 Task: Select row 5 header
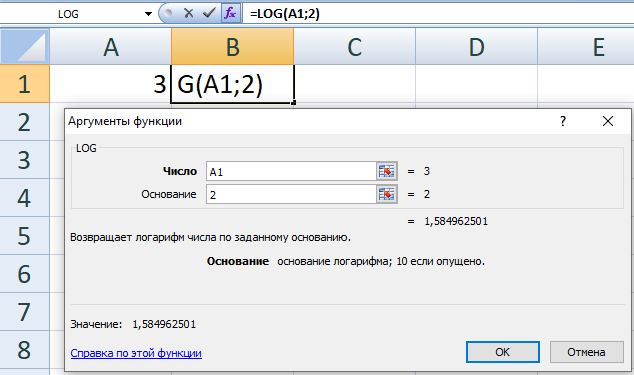(24, 236)
